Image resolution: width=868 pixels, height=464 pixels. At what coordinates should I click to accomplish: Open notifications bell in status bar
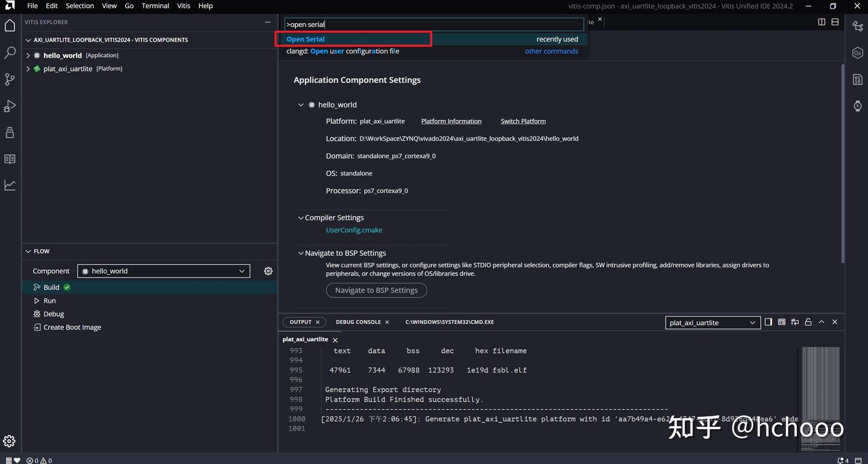tap(841, 460)
